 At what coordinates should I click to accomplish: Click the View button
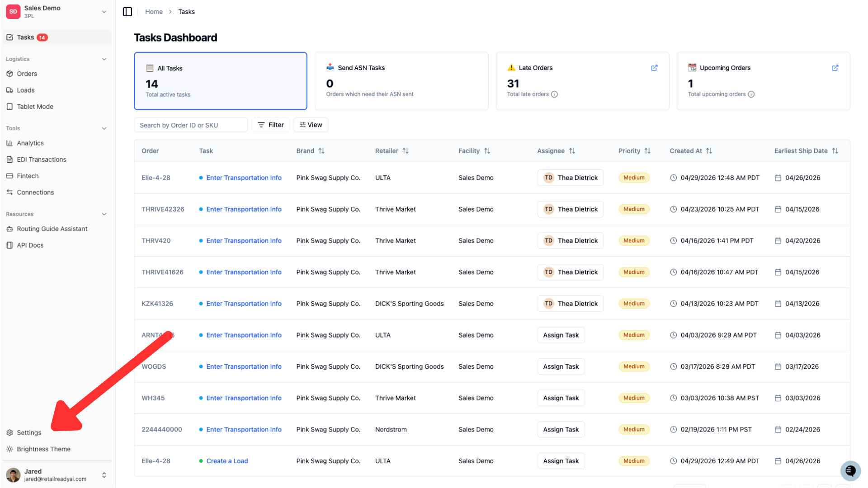tap(311, 125)
